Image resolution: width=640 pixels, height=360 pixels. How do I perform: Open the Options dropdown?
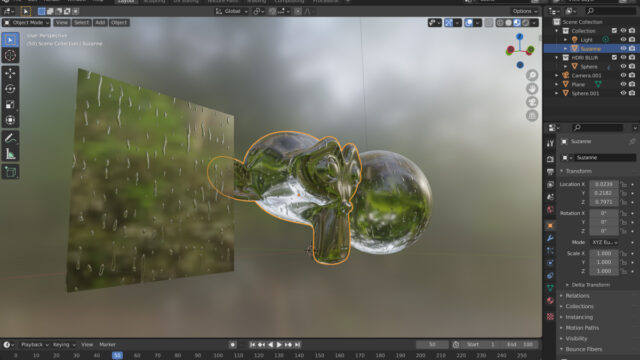[524, 11]
